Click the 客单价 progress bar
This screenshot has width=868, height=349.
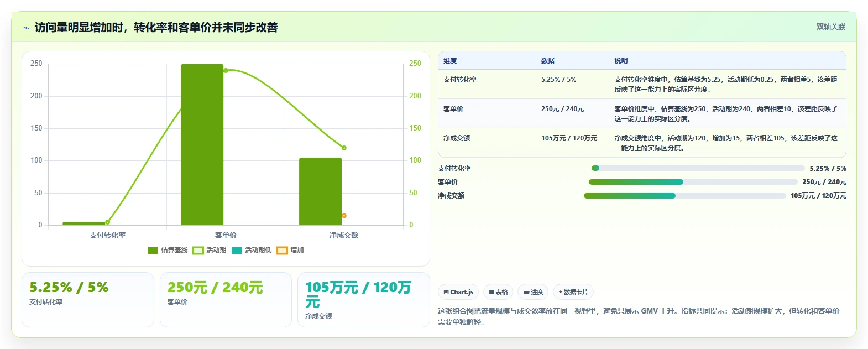click(x=693, y=182)
